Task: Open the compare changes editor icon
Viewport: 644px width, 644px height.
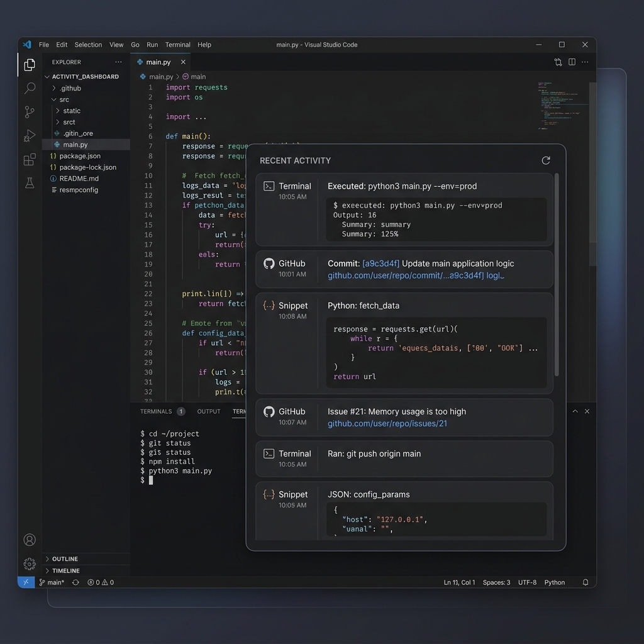Action: 558,62
